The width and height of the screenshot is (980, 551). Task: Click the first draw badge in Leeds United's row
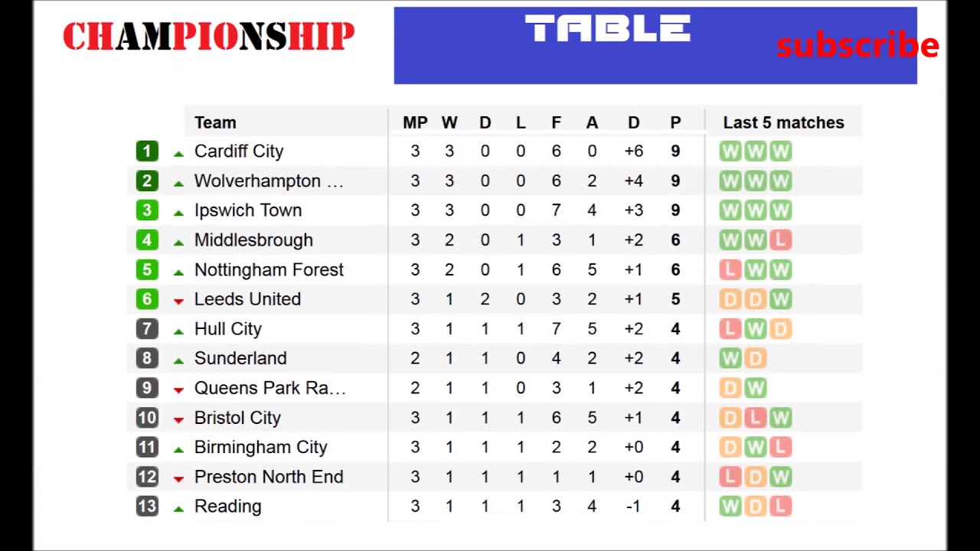point(730,299)
